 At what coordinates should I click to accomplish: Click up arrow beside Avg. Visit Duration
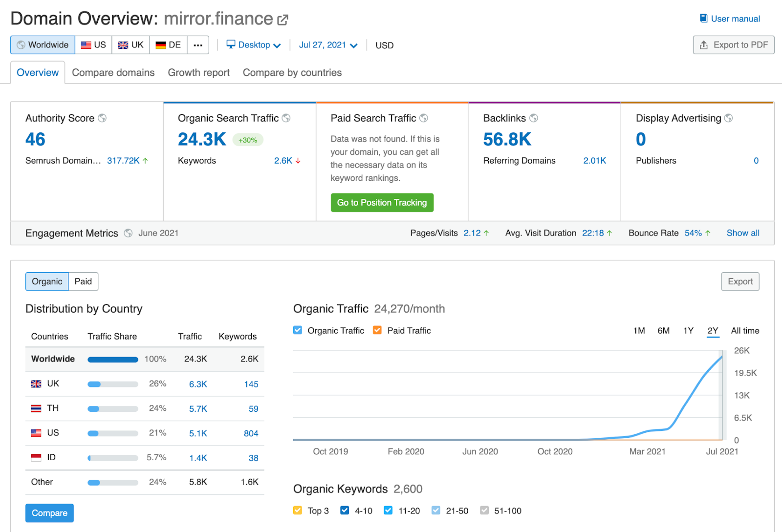(x=609, y=234)
